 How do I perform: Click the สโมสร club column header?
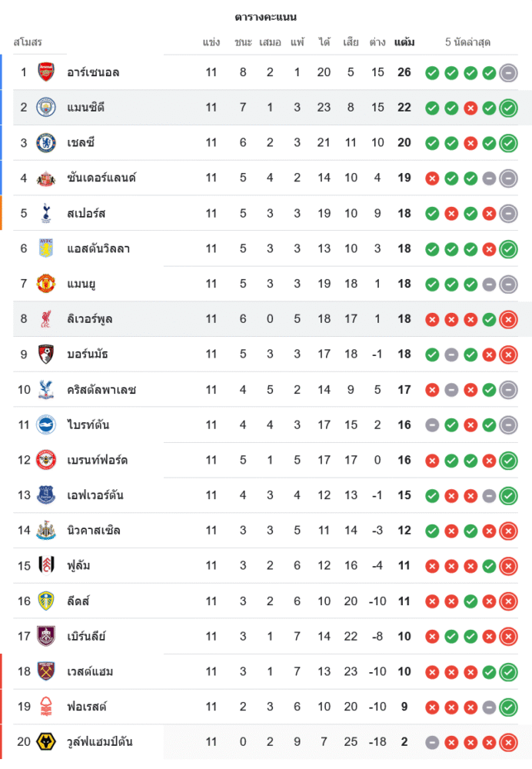tap(28, 42)
